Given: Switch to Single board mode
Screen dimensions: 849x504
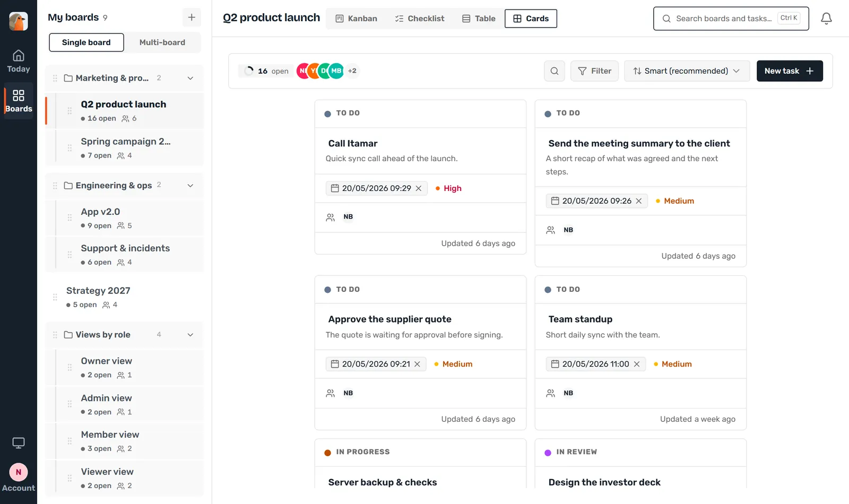Looking at the screenshot, I should tap(86, 42).
